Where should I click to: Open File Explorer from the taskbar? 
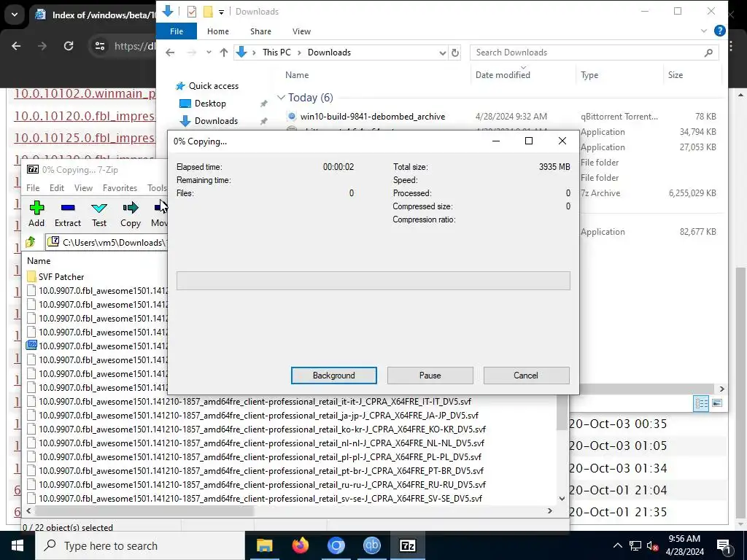(264, 545)
